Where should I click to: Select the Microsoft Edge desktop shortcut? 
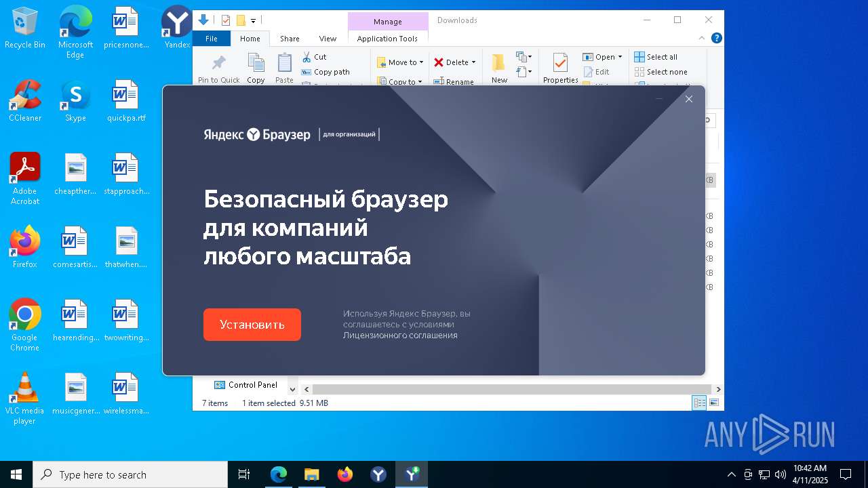75,32
